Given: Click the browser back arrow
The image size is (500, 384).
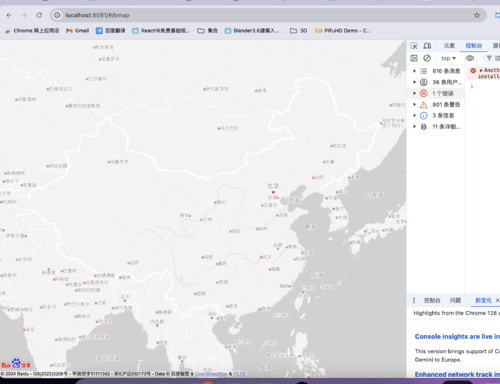Looking at the screenshot, I should pos(9,15).
